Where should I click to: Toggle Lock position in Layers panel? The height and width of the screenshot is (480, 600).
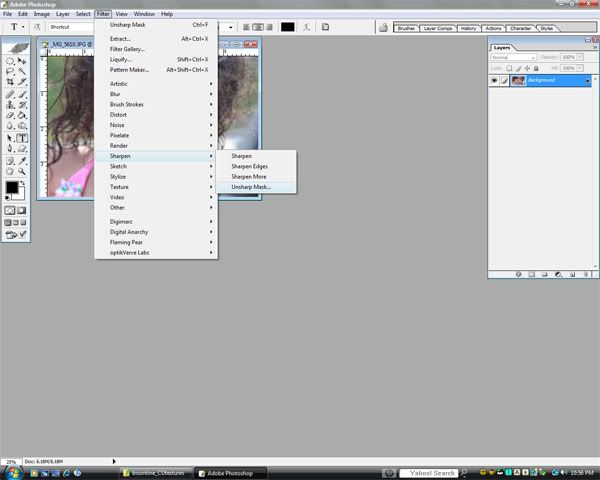pyautogui.click(x=527, y=68)
